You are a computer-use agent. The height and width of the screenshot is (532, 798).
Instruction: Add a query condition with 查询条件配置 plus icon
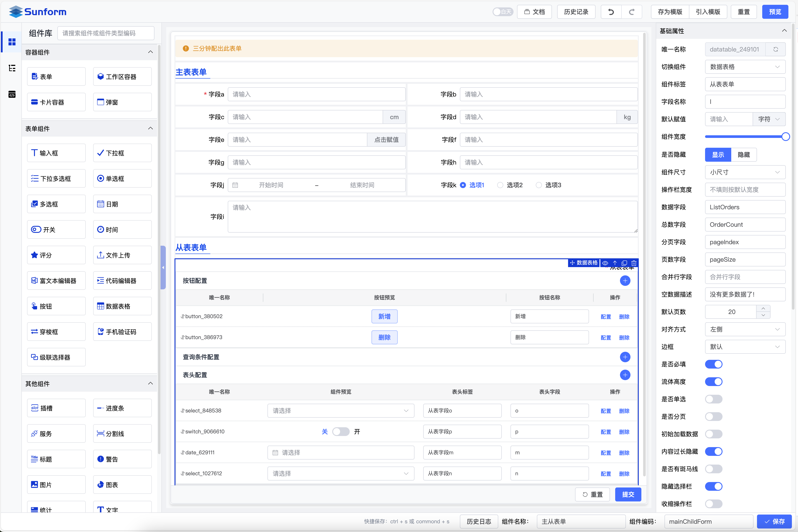(625, 357)
